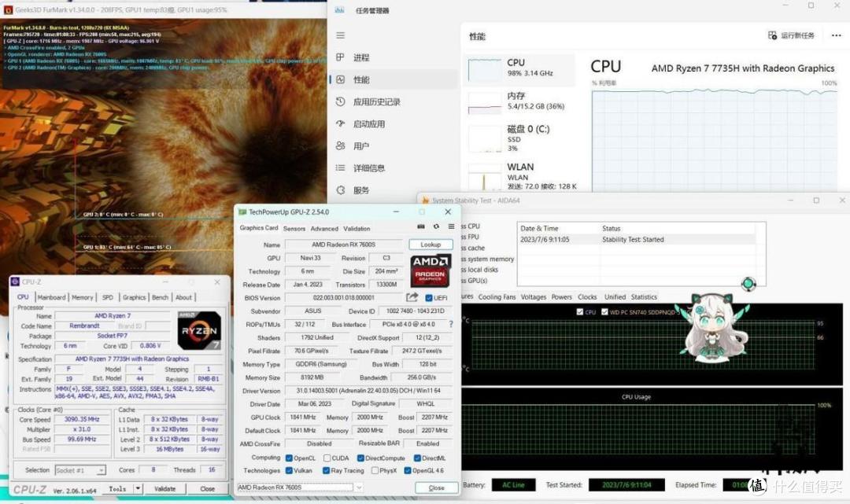The width and height of the screenshot is (850, 504).
Task: Switch to the Sensors tab in GPU-Z
Action: 294,229
